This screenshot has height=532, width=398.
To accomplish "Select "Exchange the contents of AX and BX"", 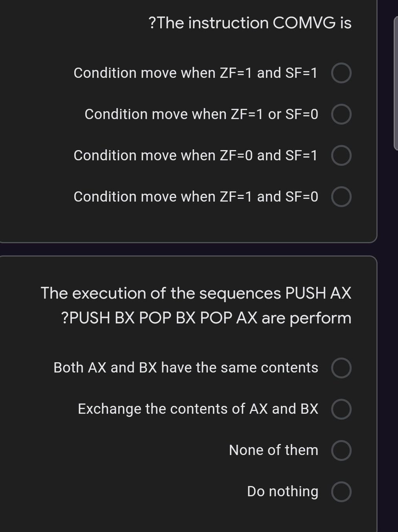I will coord(341,409).
